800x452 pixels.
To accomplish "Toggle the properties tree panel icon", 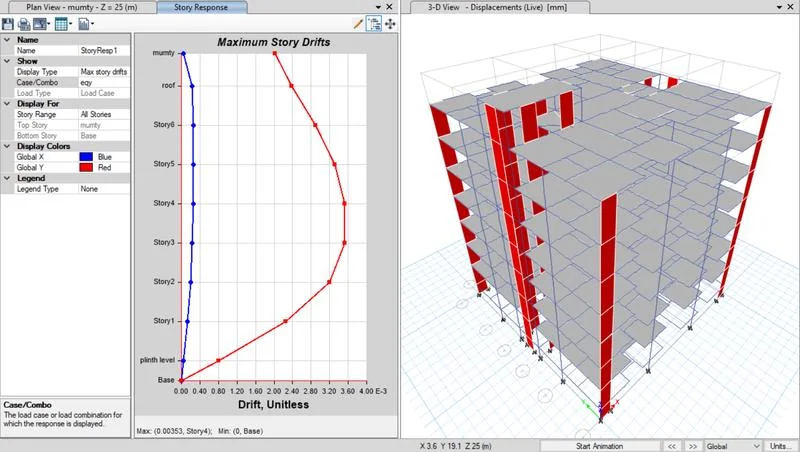I will 374,24.
